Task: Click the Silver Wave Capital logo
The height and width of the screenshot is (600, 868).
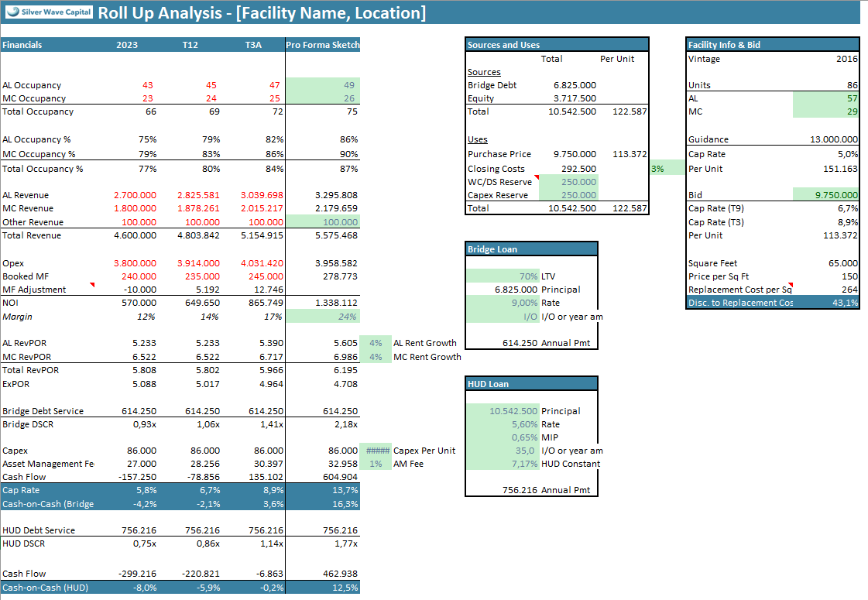Action: pyautogui.click(x=48, y=12)
